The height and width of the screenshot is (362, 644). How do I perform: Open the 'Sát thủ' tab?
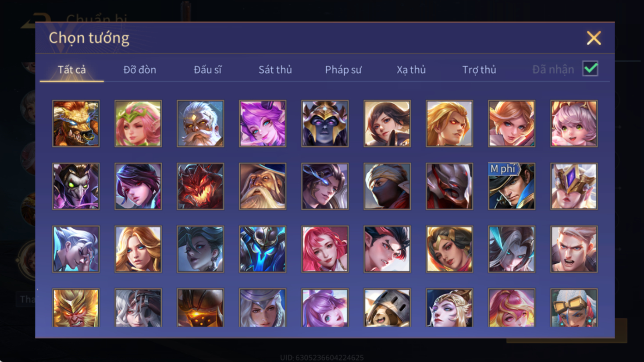(275, 70)
